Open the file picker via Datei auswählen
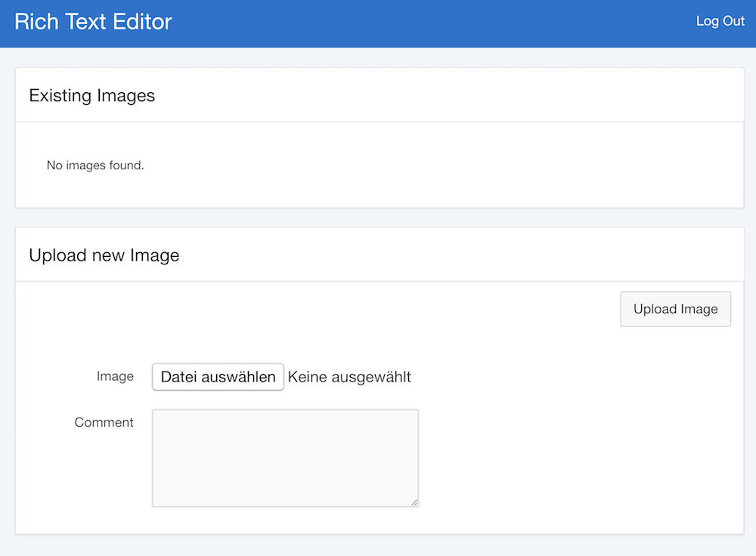The image size is (756, 556). 218,377
